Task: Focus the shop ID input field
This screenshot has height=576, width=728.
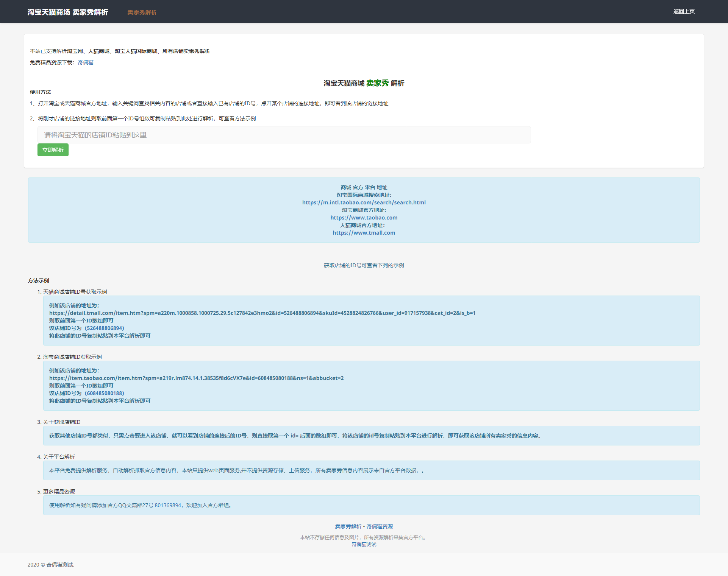Action: point(284,135)
